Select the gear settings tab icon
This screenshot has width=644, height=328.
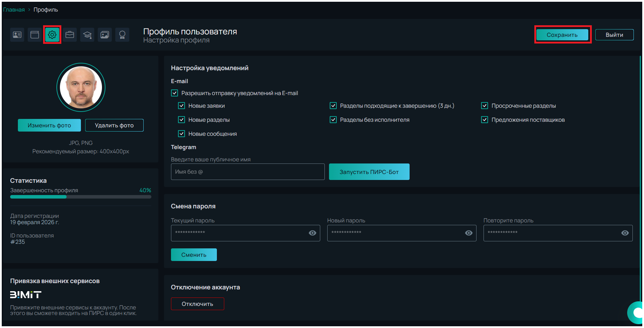(x=52, y=35)
